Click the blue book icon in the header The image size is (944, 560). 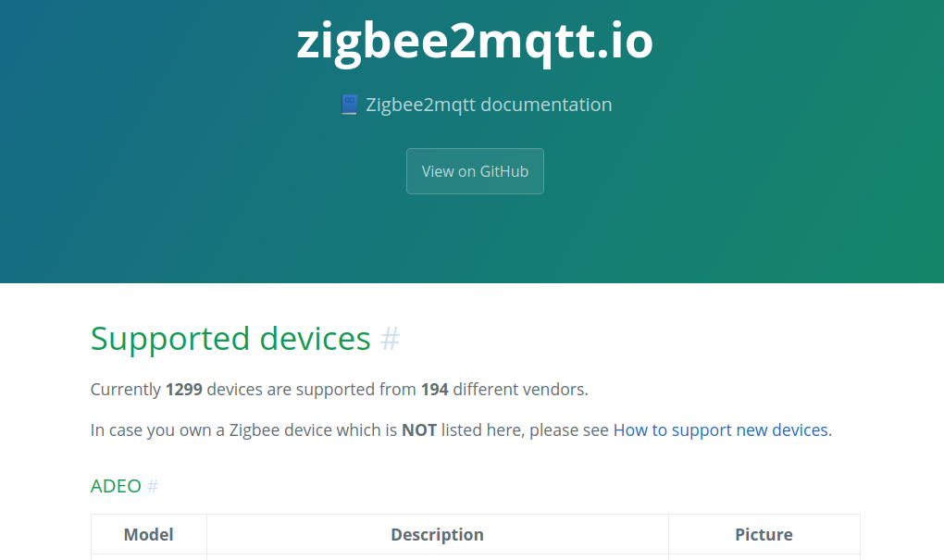coord(349,105)
